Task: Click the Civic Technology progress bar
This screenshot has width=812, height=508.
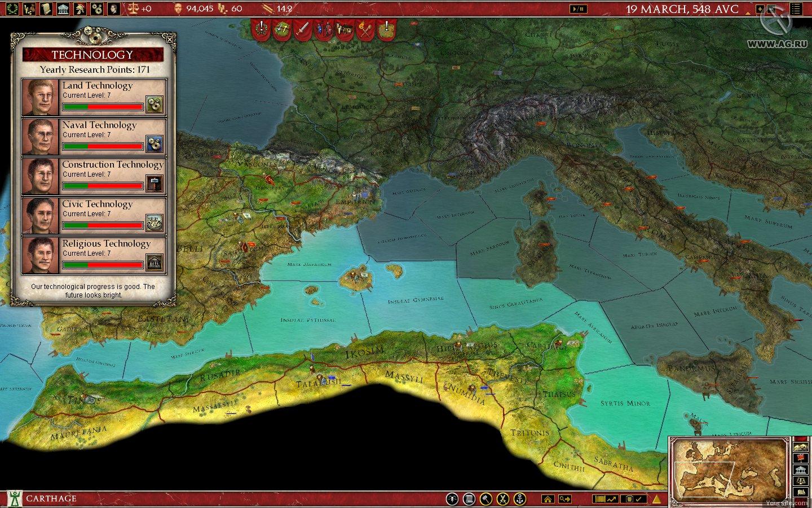Action: 103,225
